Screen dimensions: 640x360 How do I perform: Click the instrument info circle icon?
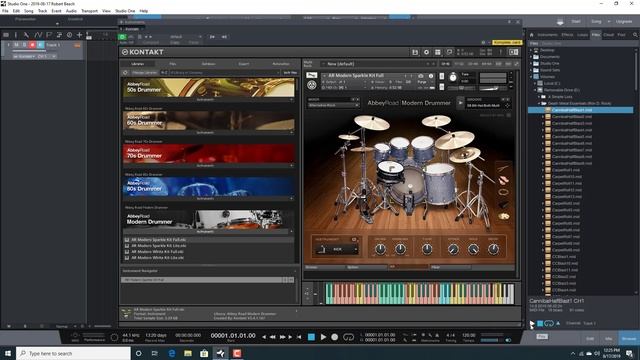click(x=431, y=76)
